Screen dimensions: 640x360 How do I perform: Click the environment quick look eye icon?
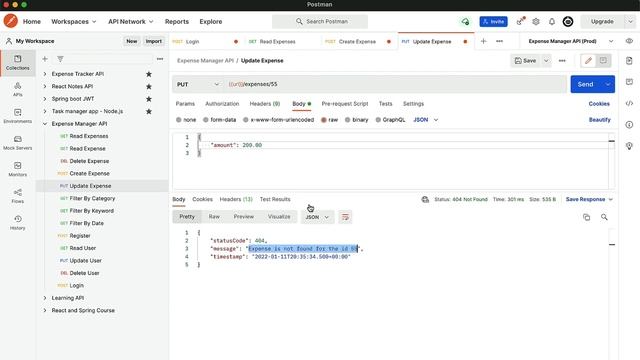tap(629, 41)
